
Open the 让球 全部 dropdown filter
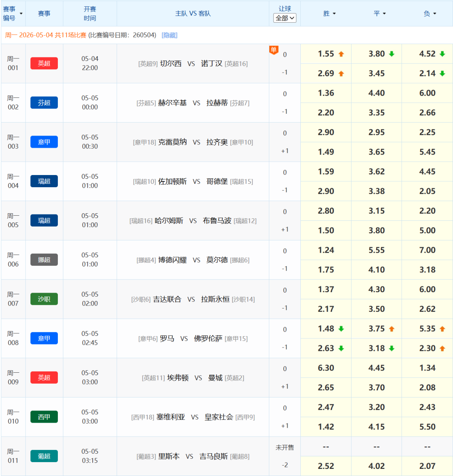[285, 18]
